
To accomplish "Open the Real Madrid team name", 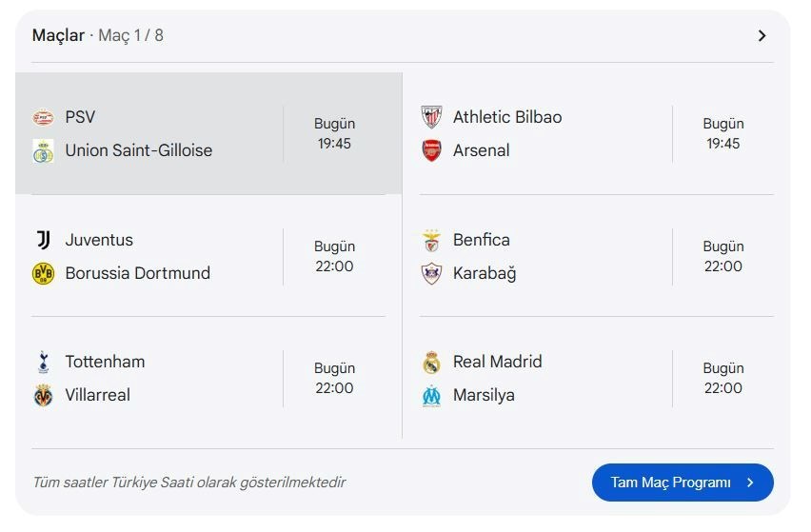I will pyautogui.click(x=498, y=362).
